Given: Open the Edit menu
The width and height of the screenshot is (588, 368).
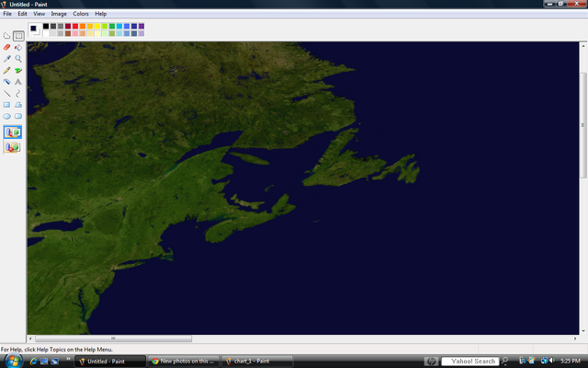Looking at the screenshot, I should [x=22, y=14].
